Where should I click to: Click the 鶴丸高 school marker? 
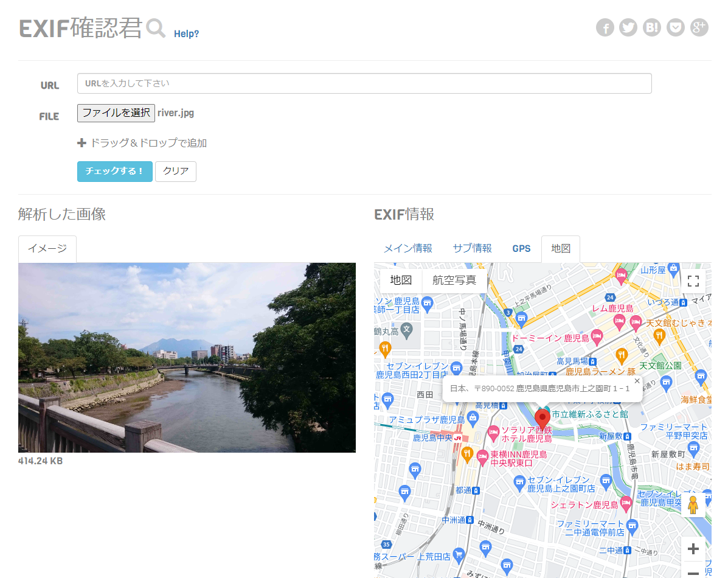(x=407, y=330)
